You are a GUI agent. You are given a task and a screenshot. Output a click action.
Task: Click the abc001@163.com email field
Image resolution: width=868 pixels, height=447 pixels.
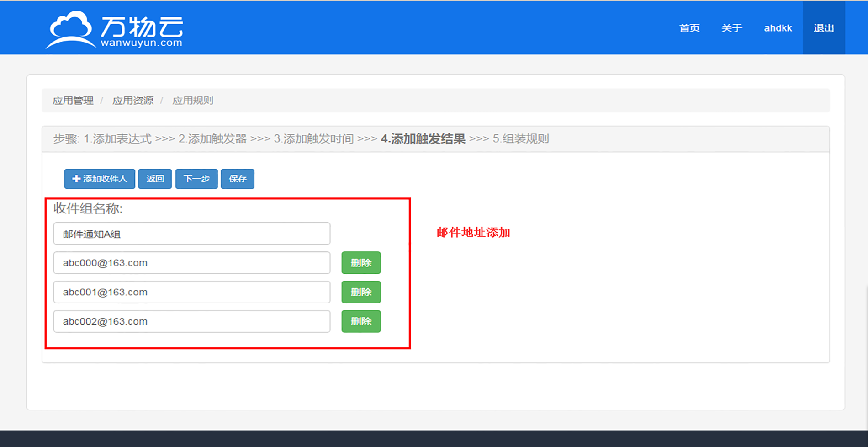(192, 292)
